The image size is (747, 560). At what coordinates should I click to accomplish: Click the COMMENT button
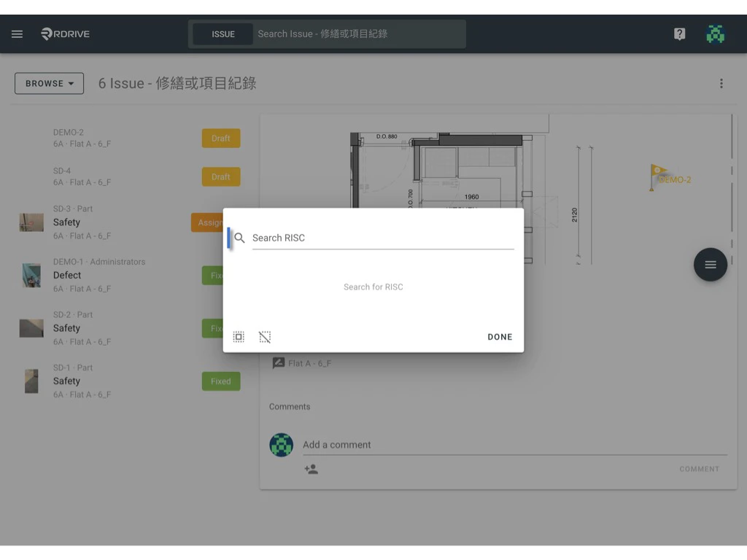pos(699,469)
